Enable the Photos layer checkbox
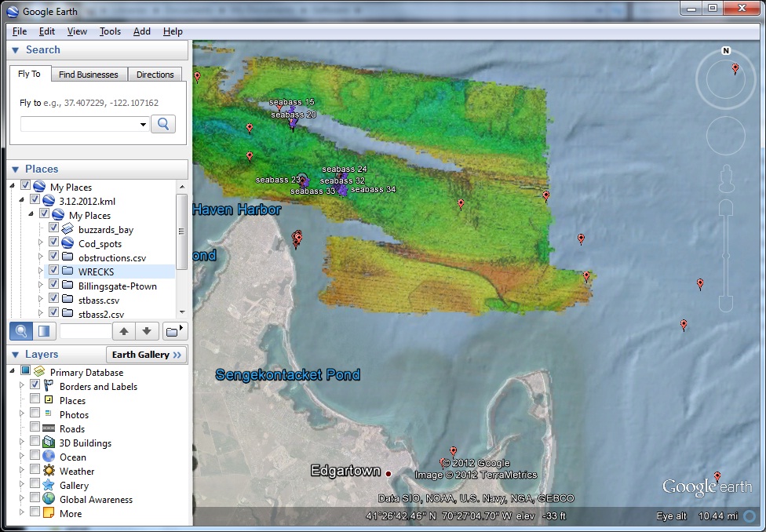Viewport: 766px width, 532px height. pyautogui.click(x=35, y=413)
